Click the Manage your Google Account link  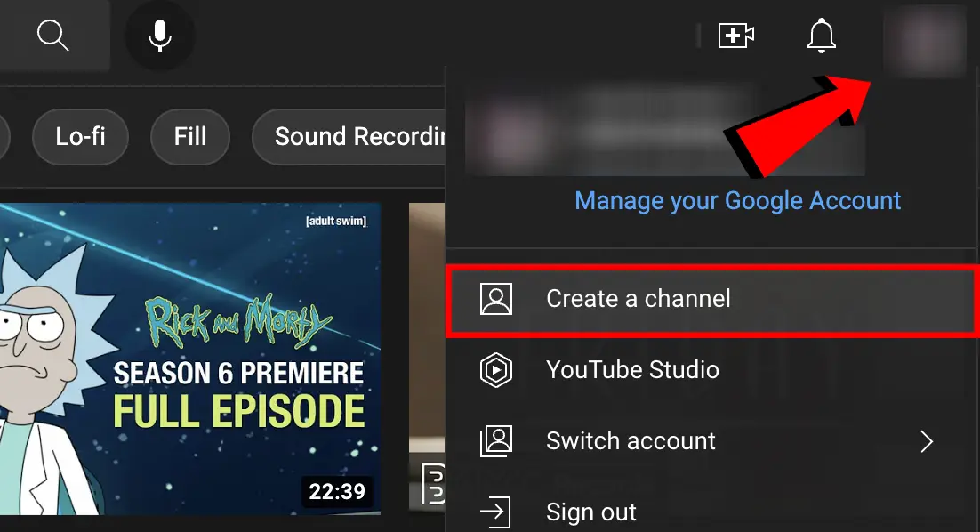pos(738,201)
